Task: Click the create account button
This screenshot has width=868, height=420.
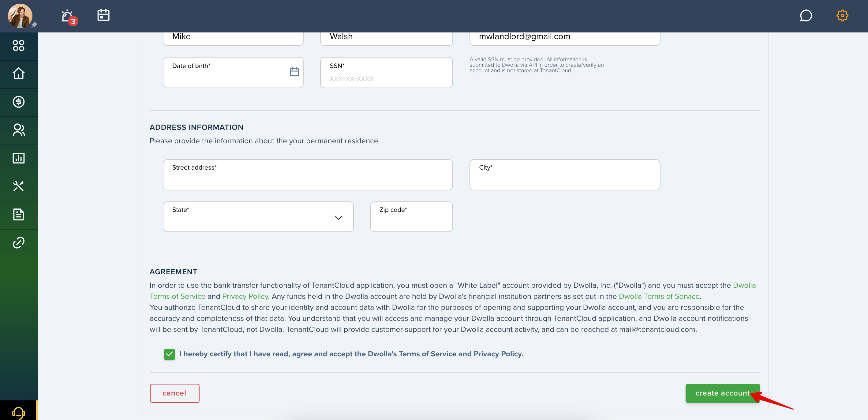Action: 722,393
